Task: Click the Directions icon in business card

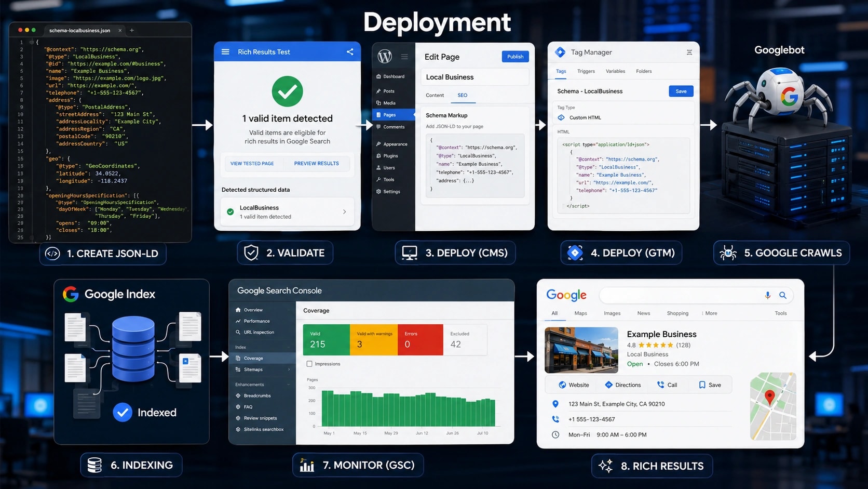Action: pyautogui.click(x=609, y=385)
